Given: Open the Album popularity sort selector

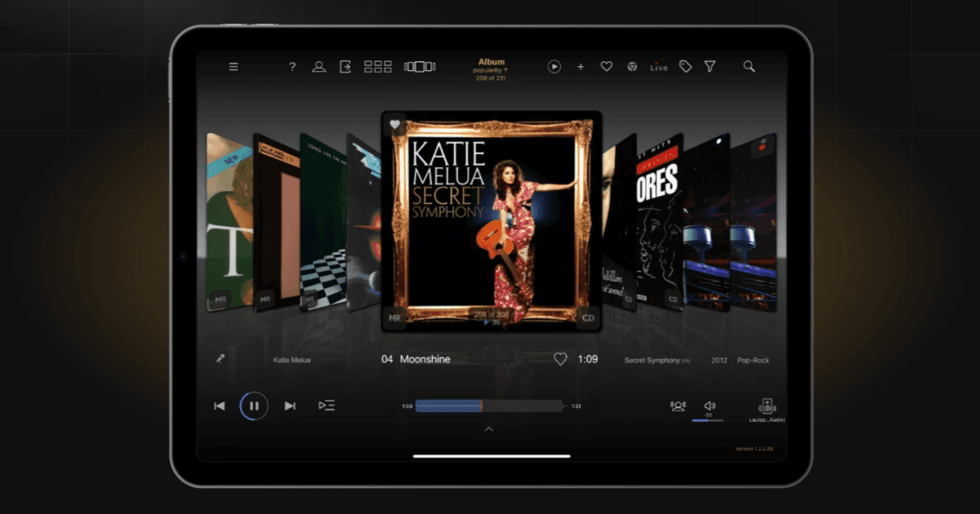Looking at the screenshot, I should coord(492,67).
